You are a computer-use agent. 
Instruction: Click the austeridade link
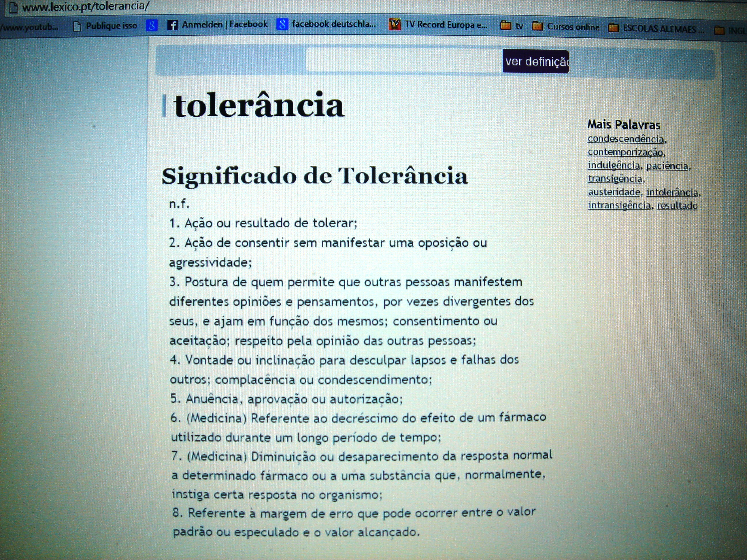pyautogui.click(x=614, y=192)
